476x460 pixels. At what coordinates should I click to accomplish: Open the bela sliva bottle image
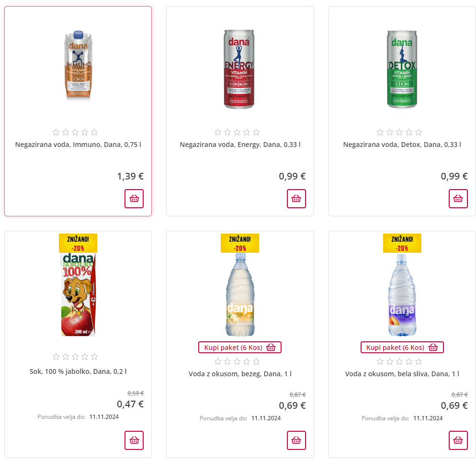point(402,294)
